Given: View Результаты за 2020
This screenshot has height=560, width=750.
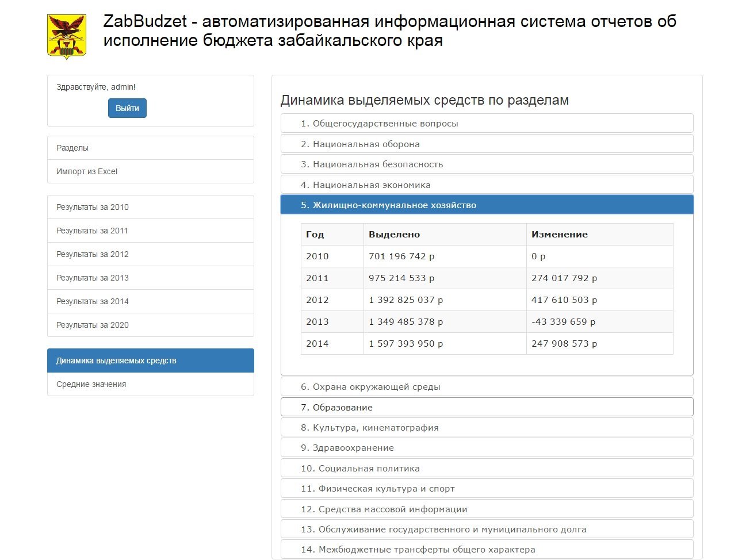Looking at the screenshot, I should click(x=151, y=325).
